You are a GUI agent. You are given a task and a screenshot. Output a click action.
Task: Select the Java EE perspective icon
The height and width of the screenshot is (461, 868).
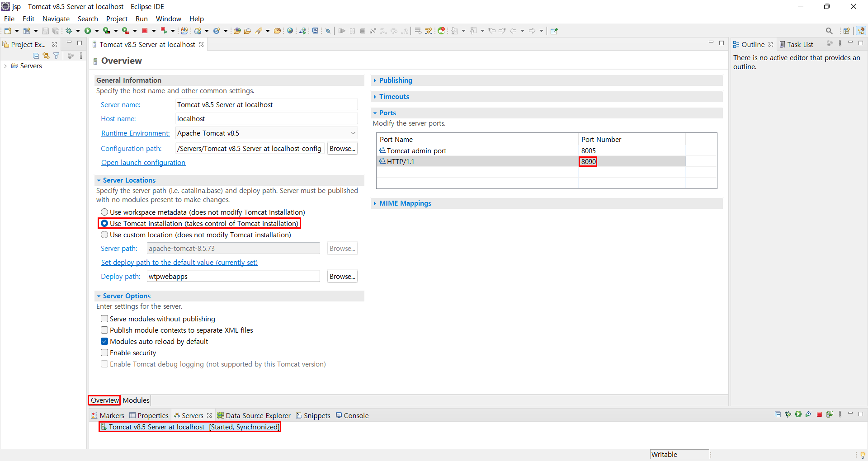[861, 31]
